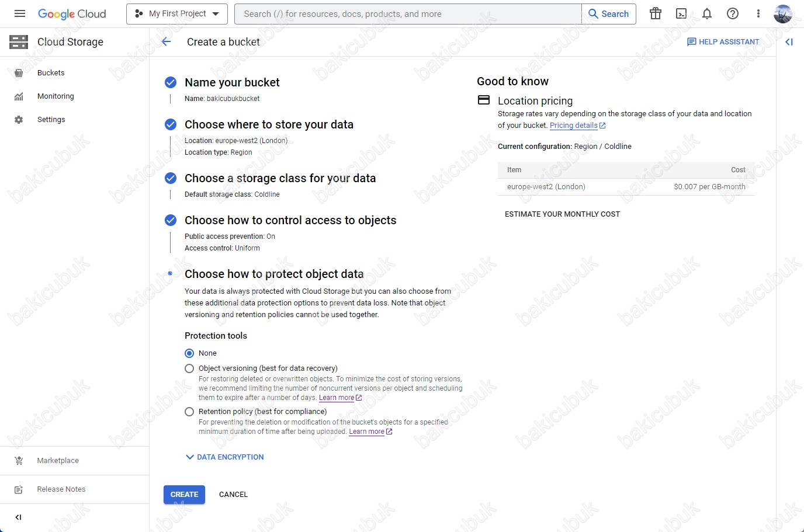
Task: Open the My First Project selector
Action: click(177, 13)
